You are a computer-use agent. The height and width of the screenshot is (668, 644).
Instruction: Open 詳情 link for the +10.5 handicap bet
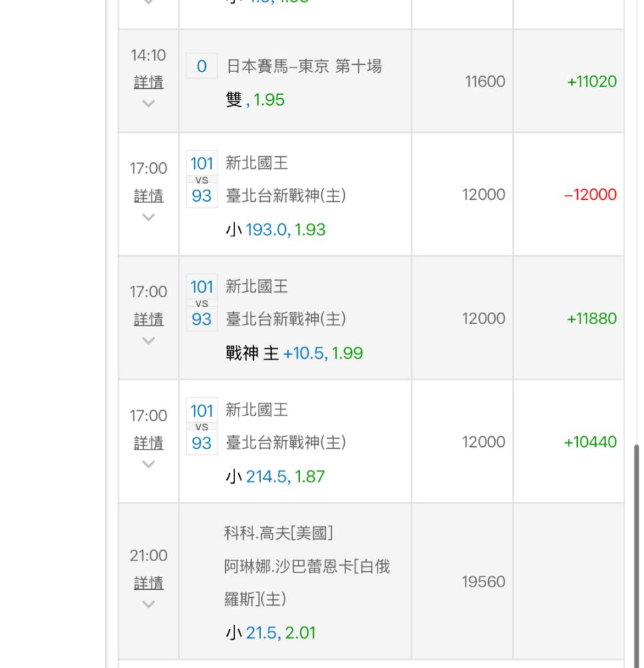[149, 319]
